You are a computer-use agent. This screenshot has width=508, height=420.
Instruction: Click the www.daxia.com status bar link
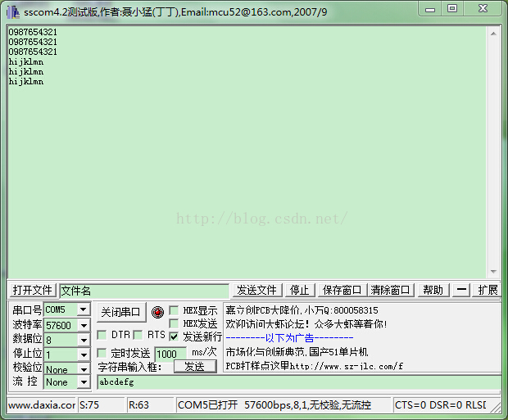click(x=42, y=405)
